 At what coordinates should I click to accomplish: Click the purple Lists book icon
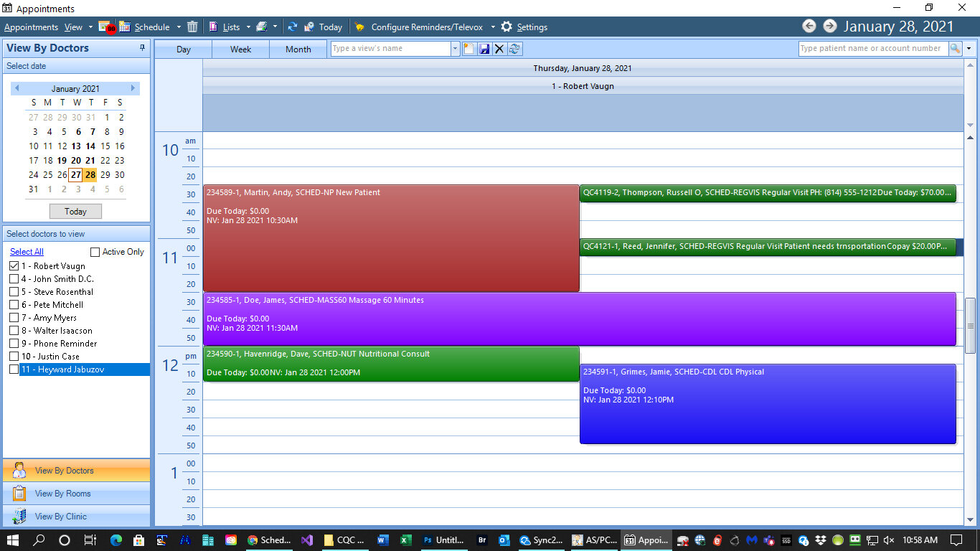click(x=214, y=27)
